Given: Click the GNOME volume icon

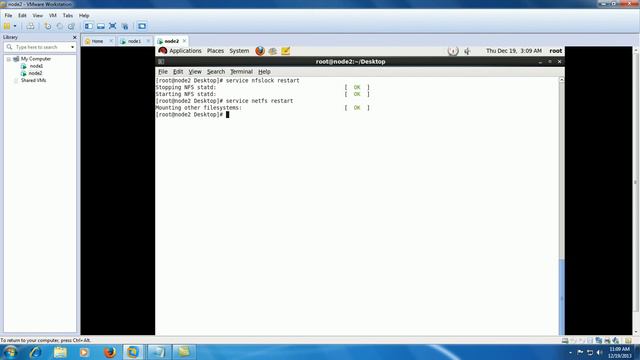Looking at the screenshot, I should pos(467,51).
